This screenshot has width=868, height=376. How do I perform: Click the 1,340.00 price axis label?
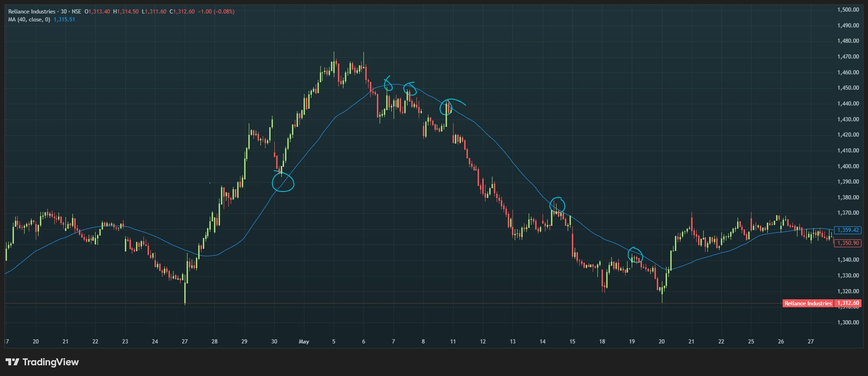[848, 260]
